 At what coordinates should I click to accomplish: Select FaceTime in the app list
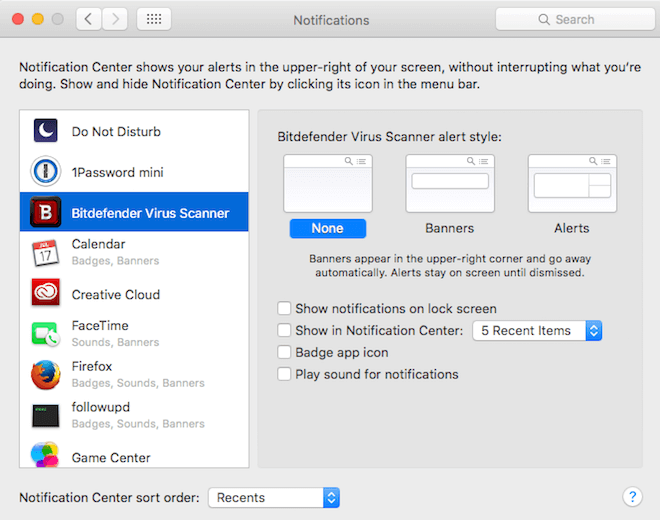point(134,333)
